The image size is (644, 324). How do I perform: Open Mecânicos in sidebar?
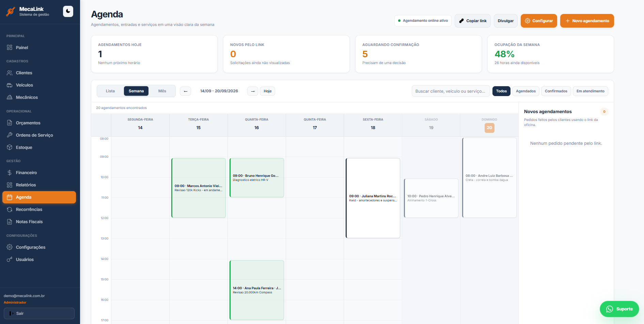tap(39, 97)
